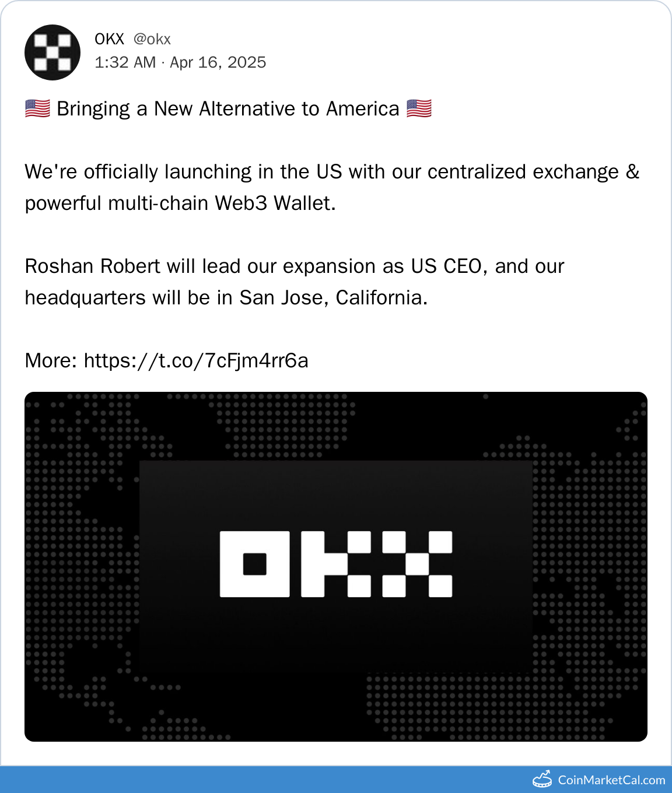Click the Apr 16, 2025 date
Image resolution: width=672 pixels, height=793 pixels.
[218, 62]
